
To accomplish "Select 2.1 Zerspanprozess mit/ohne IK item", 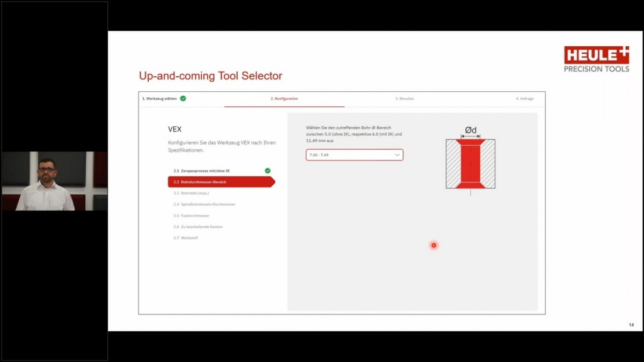I will pyautogui.click(x=201, y=171).
